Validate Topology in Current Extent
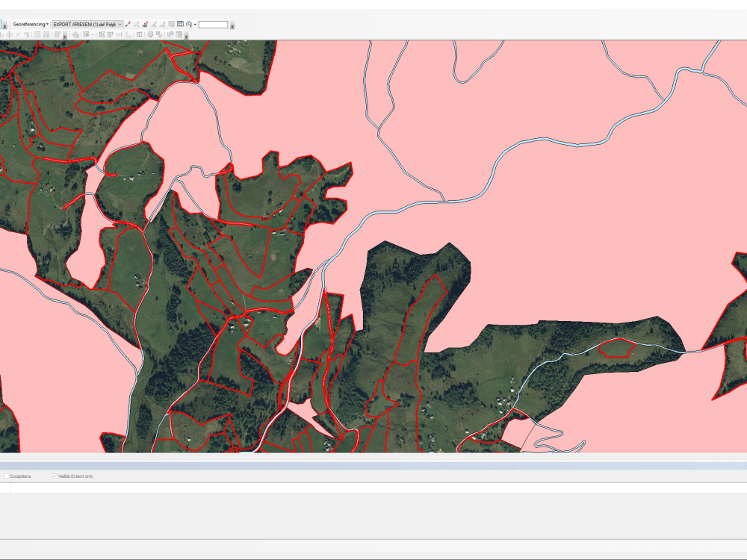747x560 pixels. pyautogui.click(x=158, y=34)
